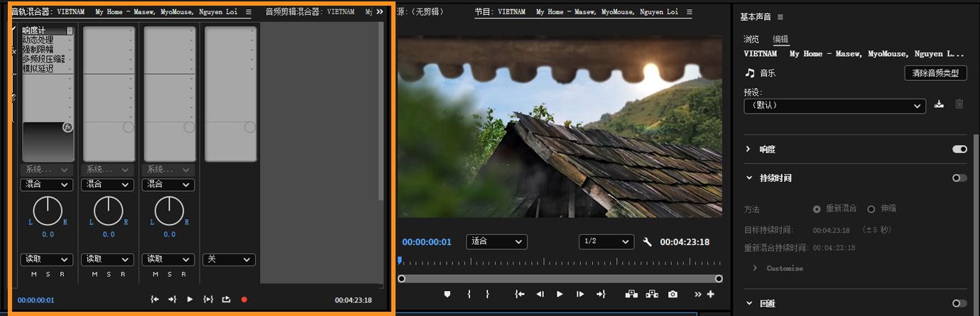Click the Mark In bracket icon

(x=469, y=294)
